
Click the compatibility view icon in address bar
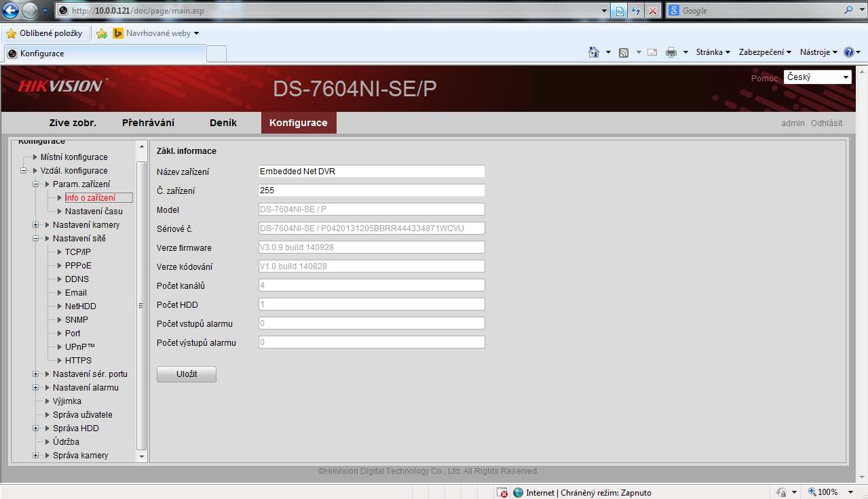tap(620, 11)
